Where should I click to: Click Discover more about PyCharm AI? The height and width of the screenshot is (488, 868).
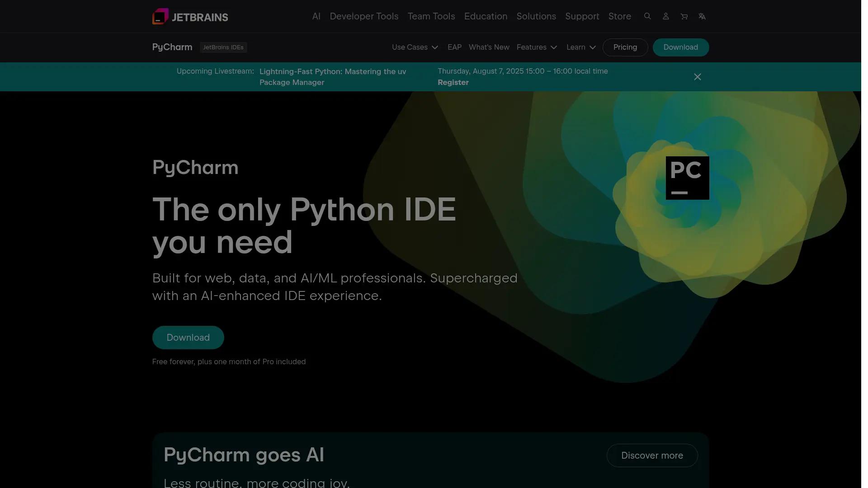coord(651,455)
